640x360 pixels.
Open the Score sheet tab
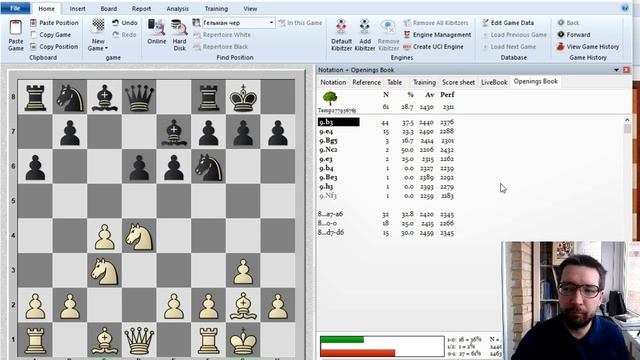(x=458, y=82)
